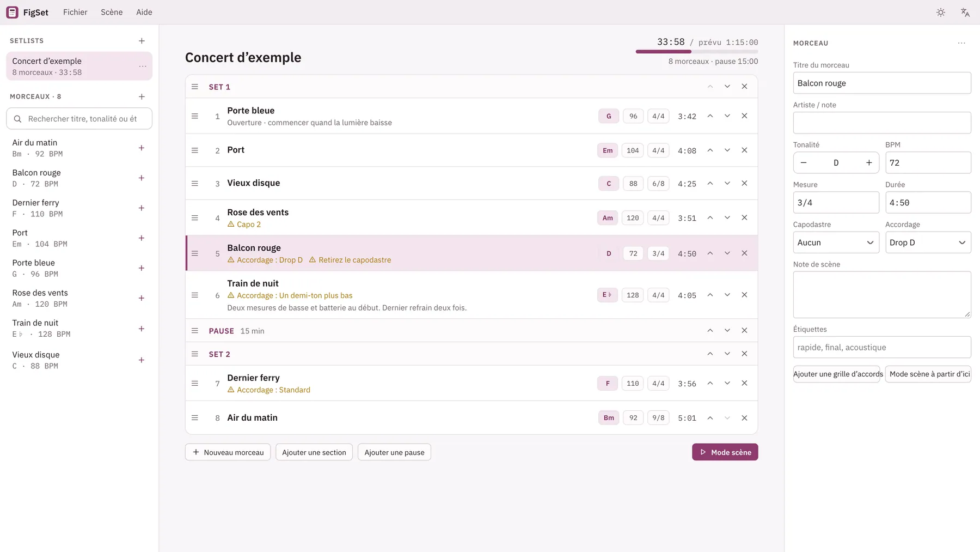The width and height of the screenshot is (980, 552).
Task: Open the language translation icon
Action: [x=965, y=13]
